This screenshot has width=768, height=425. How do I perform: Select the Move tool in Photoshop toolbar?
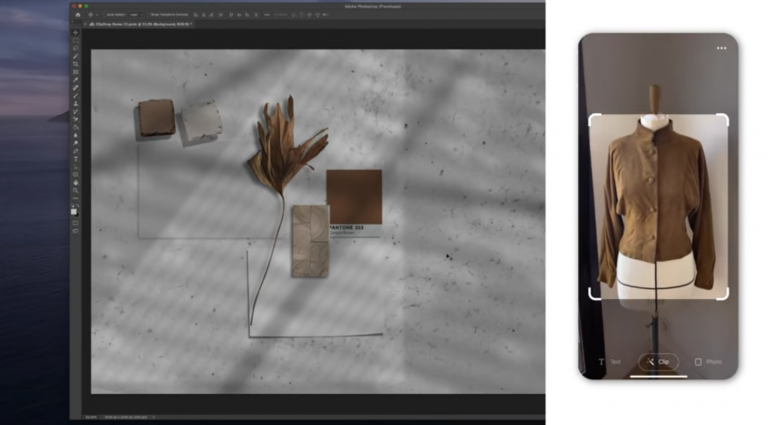tap(75, 33)
